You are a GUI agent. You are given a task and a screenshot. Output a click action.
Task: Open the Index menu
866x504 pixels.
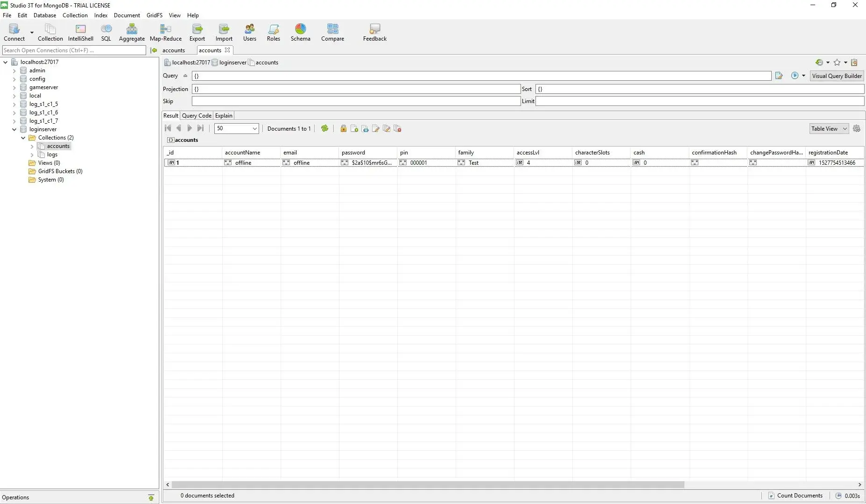tap(101, 15)
